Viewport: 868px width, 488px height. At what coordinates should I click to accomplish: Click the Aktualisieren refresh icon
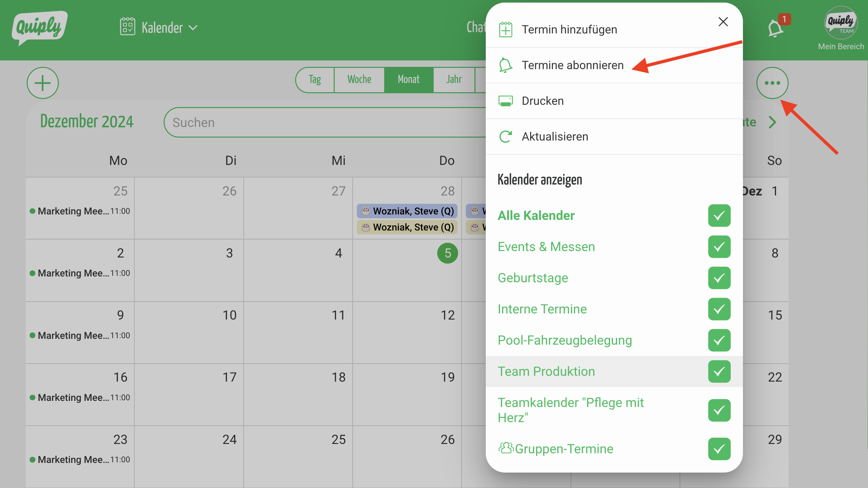505,137
